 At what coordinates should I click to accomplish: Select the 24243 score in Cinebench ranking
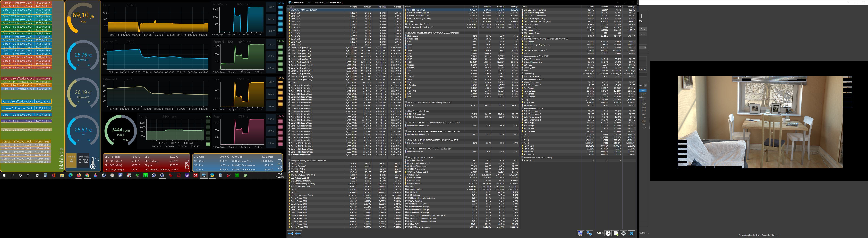643,94
